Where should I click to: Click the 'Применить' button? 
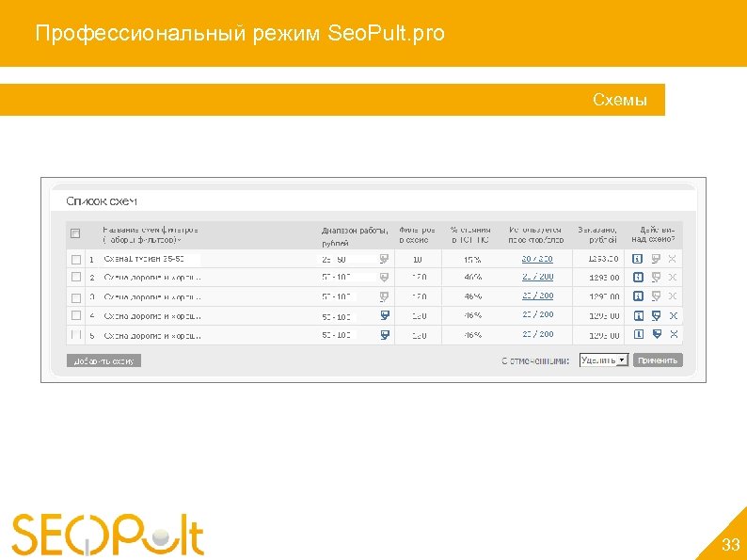pos(658,360)
